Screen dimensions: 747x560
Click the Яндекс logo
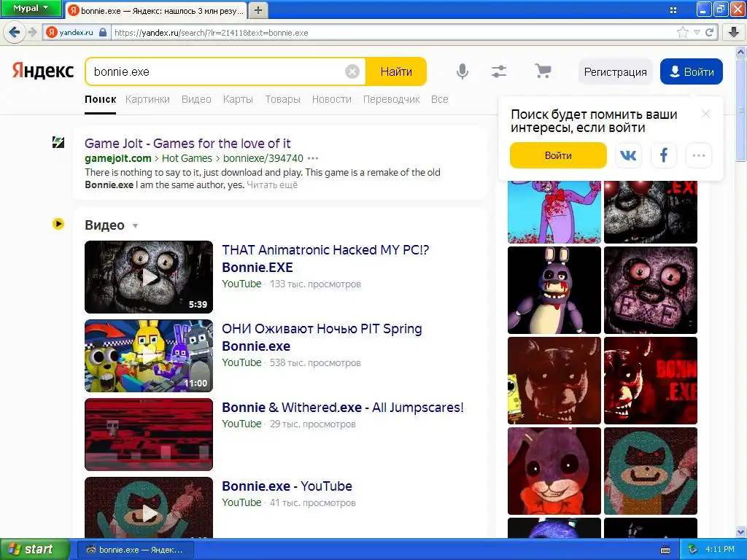tap(43, 71)
